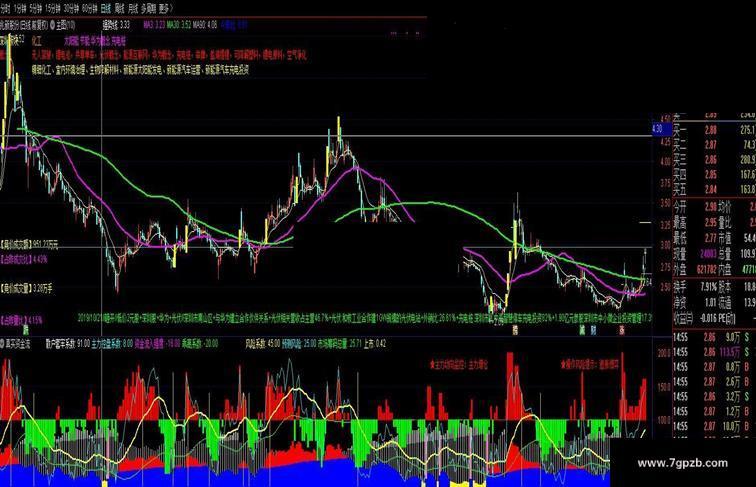Click the first 14:55 trade tick row
The image size is (756, 487).
tap(714, 338)
